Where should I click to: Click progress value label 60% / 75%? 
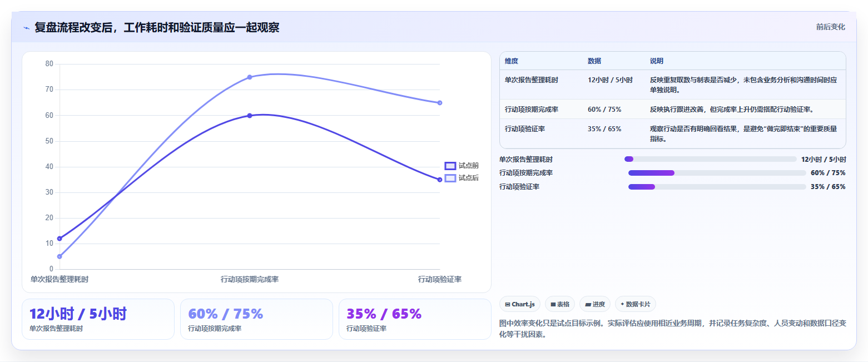pos(828,173)
